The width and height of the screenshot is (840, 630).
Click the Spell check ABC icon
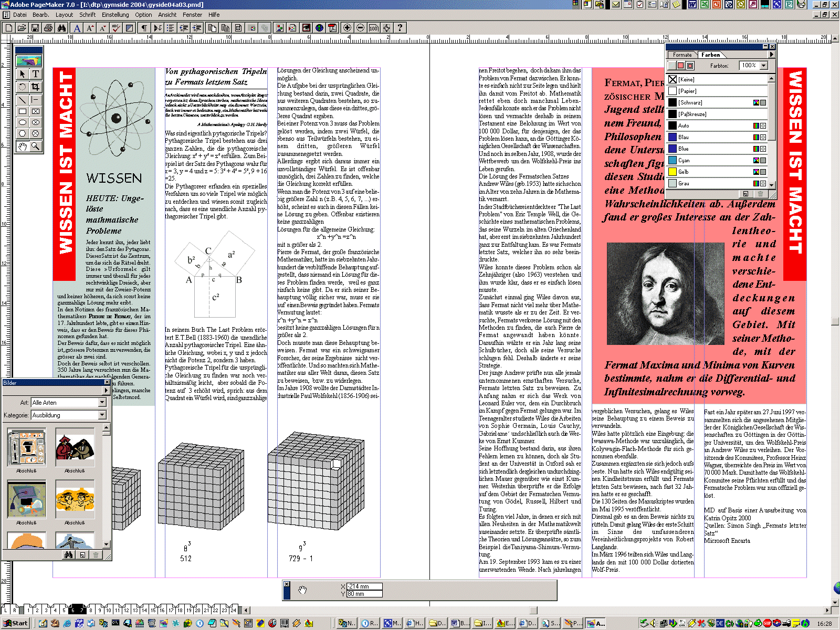click(116, 28)
